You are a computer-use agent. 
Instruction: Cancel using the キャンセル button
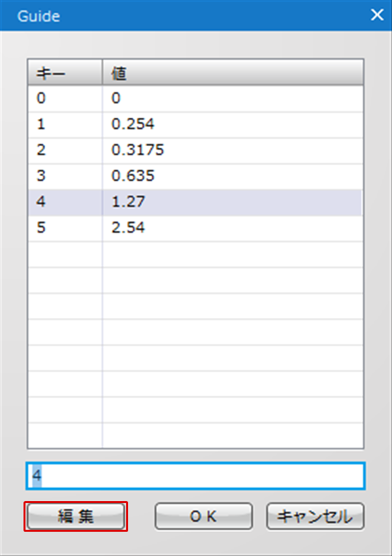[x=315, y=516]
